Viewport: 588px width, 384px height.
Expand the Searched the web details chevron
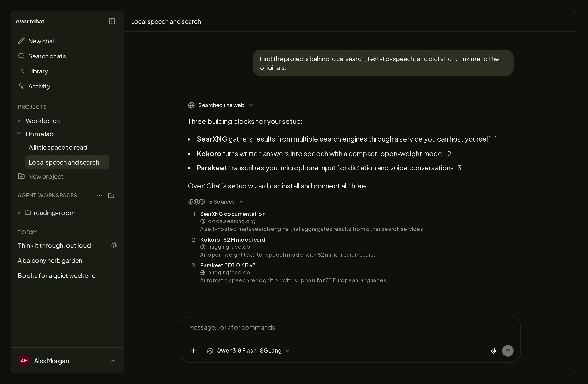coord(251,105)
